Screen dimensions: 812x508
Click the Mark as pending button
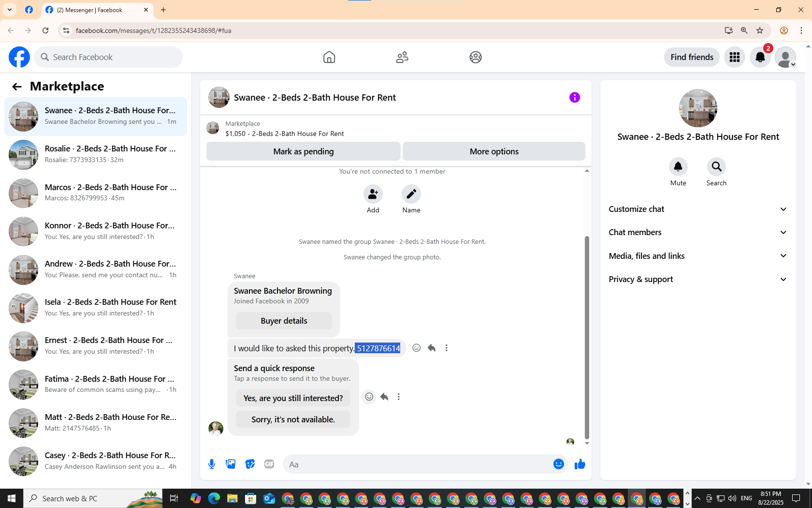click(304, 151)
